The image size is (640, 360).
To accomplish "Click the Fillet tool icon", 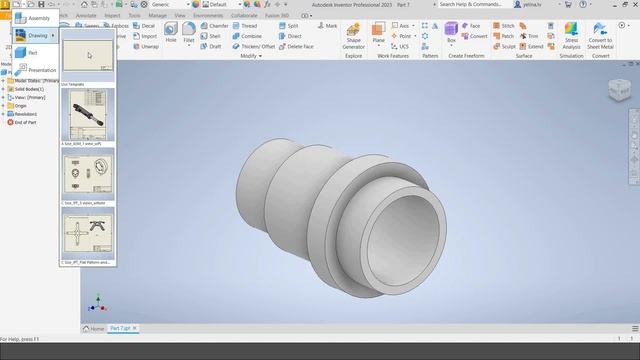I will (189, 29).
